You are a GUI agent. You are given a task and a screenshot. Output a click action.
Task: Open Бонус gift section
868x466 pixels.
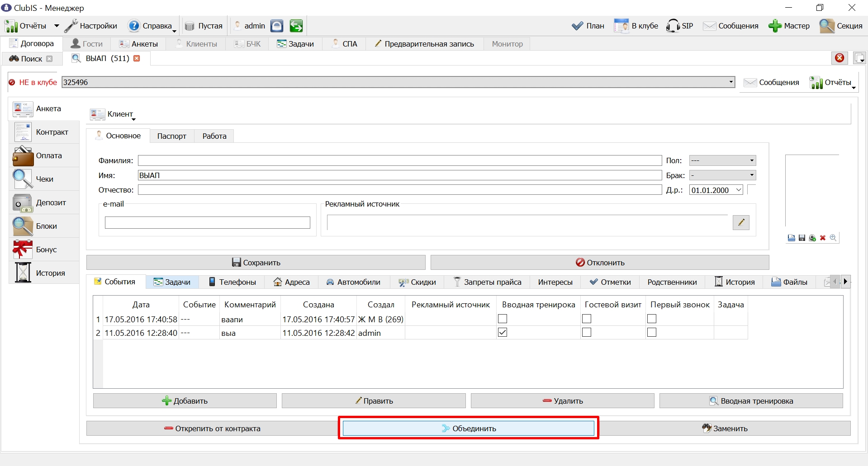click(44, 250)
